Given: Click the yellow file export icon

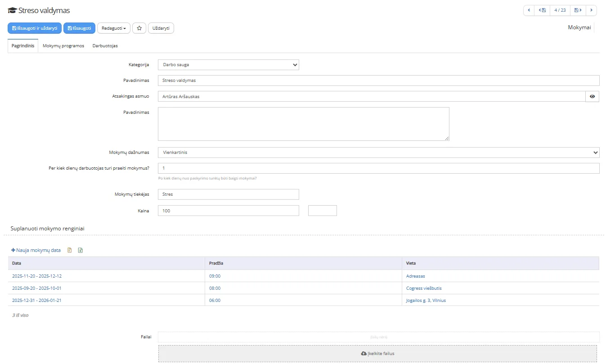Looking at the screenshot, I should point(70,250).
